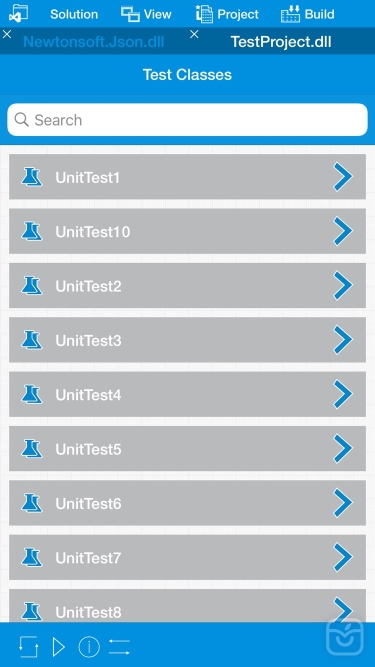Click the flask icon beside UnitTest5
The image size is (375, 667).
click(32, 449)
